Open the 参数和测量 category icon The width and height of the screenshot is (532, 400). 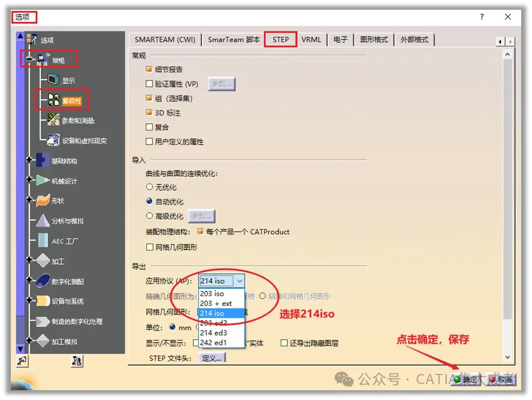click(54, 120)
